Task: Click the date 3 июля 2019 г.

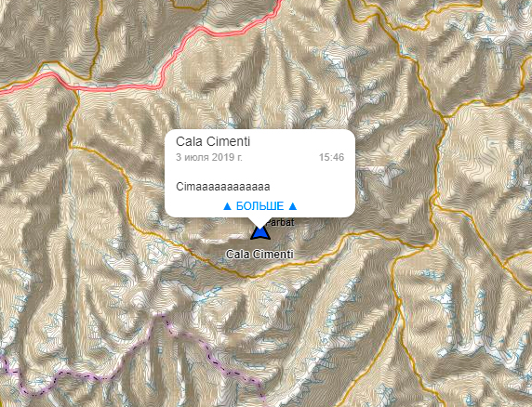Action: 209,157
